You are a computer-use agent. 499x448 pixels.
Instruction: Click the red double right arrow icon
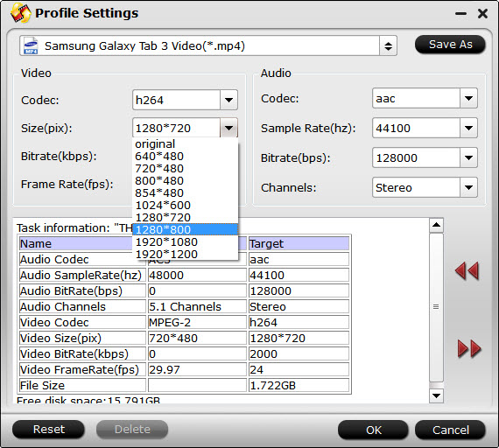click(x=469, y=348)
